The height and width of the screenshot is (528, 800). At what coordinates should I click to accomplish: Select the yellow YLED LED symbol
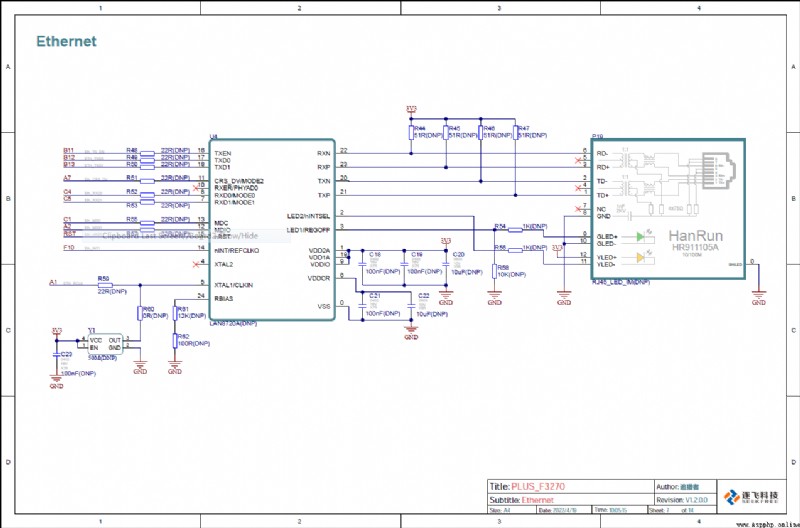point(641,258)
